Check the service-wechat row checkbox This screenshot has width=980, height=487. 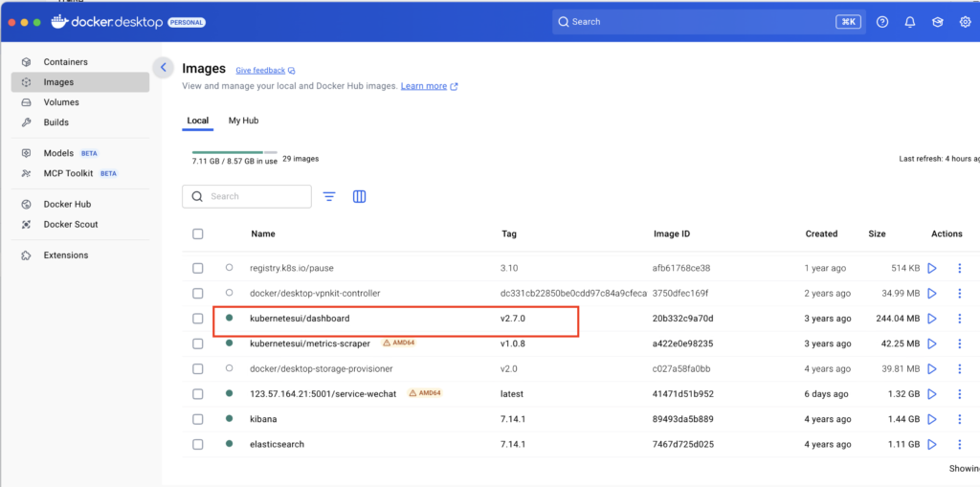197,394
